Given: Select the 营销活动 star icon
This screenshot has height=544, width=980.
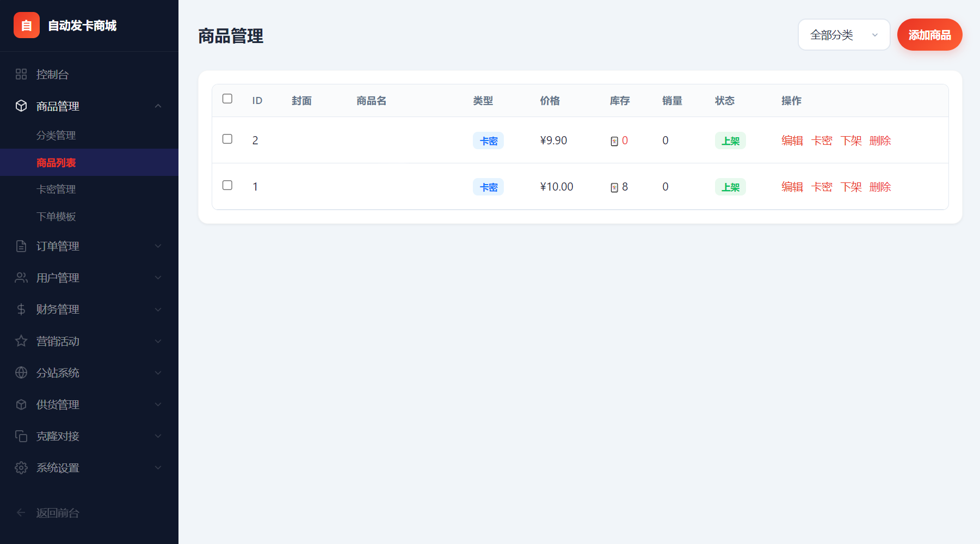Looking at the screenshot, I should (x=21, y=341).
